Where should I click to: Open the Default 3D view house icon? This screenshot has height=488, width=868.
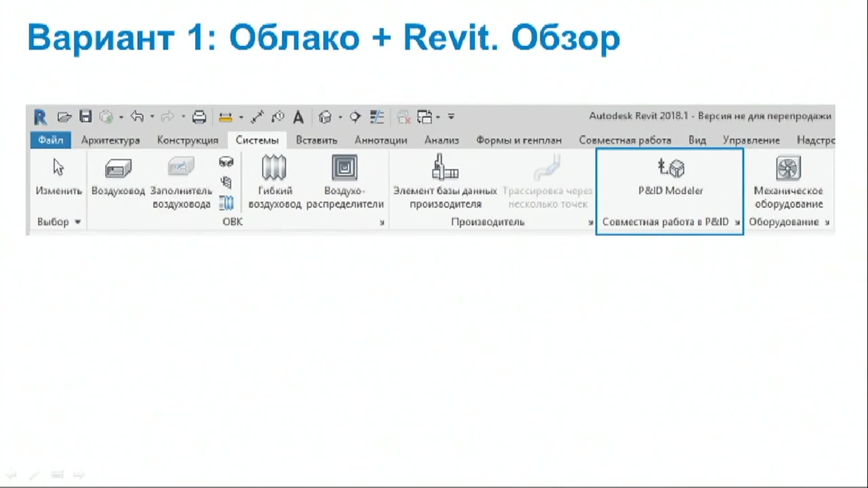[325, 117]
